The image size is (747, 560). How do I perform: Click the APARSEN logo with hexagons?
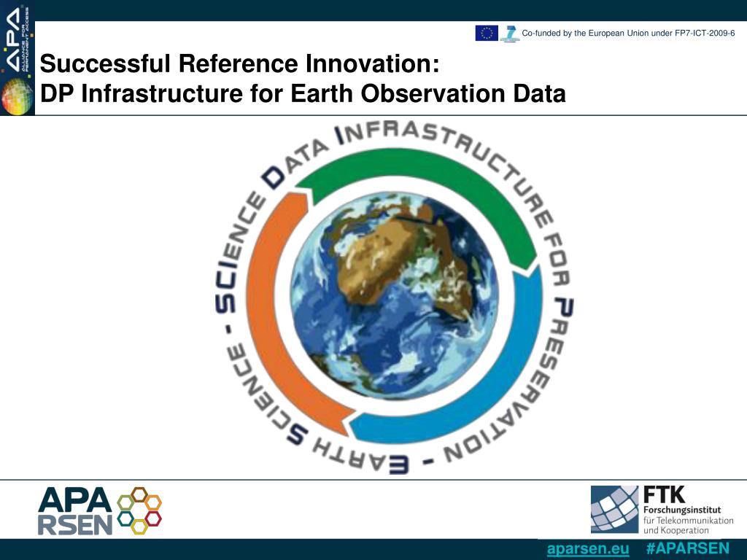pyautogui.click(x=99, y=510)
